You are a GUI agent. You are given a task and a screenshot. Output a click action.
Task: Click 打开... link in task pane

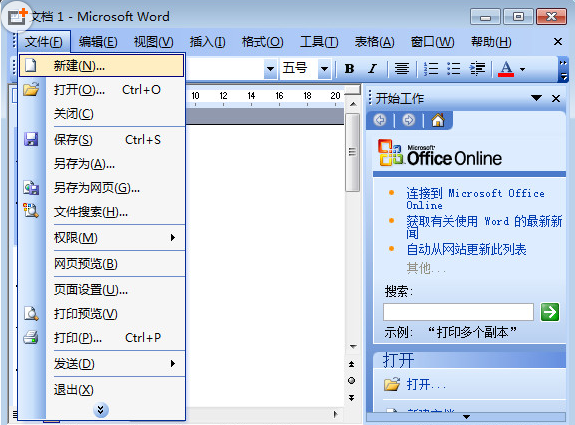click(x=426, y=384)
